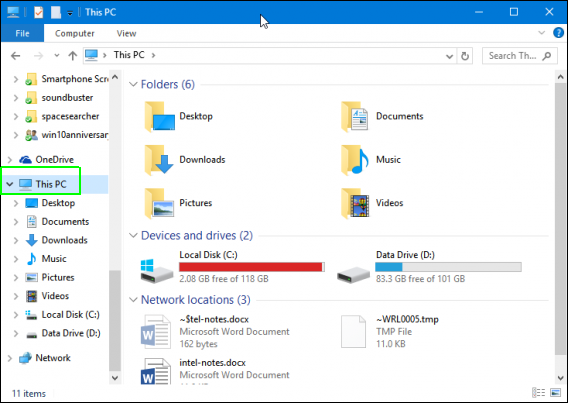Select the Data Drive (D:) drive icon
568x403 pixels.
(353, 275)
